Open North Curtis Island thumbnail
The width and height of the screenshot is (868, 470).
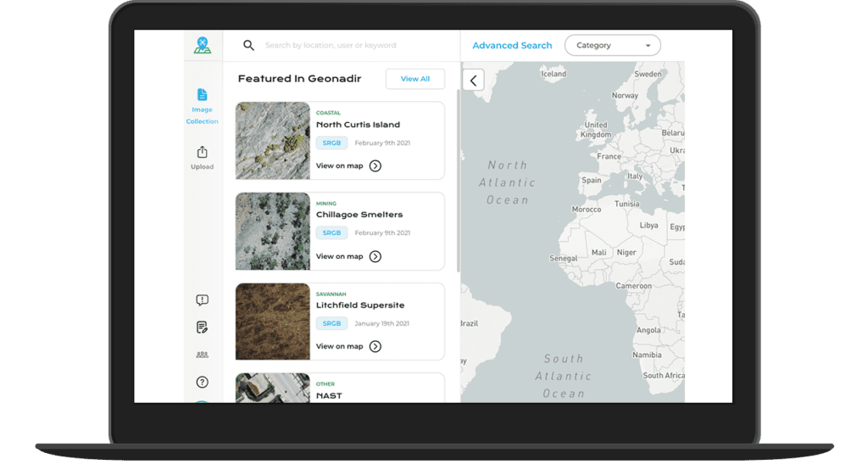point(273,140)
